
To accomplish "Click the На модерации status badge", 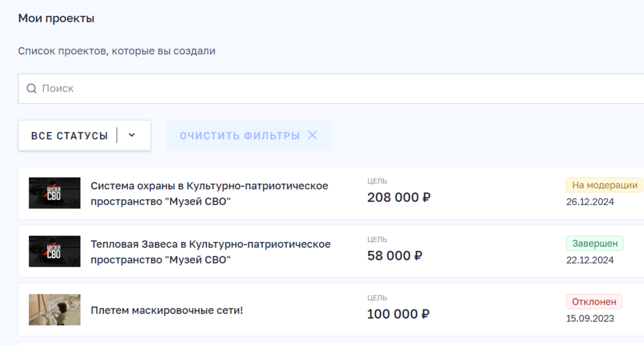I will [604, 185].
